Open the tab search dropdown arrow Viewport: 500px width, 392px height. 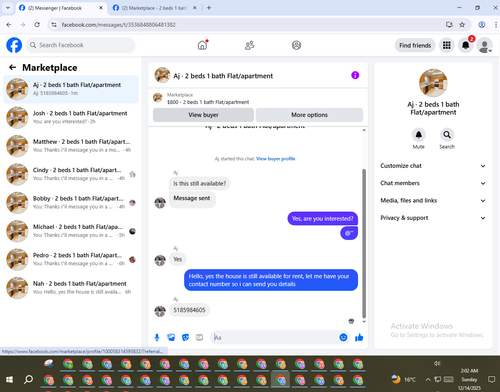pyautogui.click(x=8, y=8)
